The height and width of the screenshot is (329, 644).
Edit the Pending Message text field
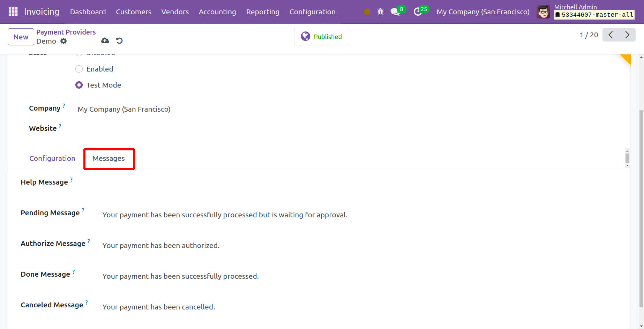pos(225,215)
